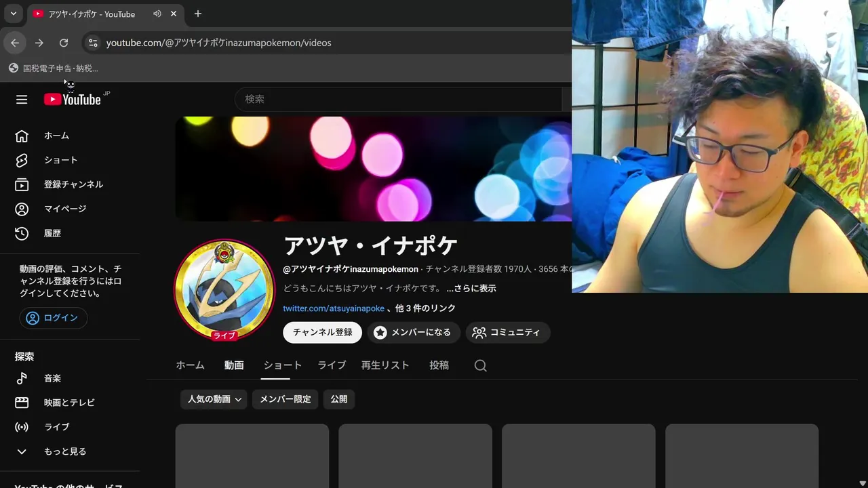Mute the tab via the speaker icon
Screen dimensions: 868x488
(157, 14)
